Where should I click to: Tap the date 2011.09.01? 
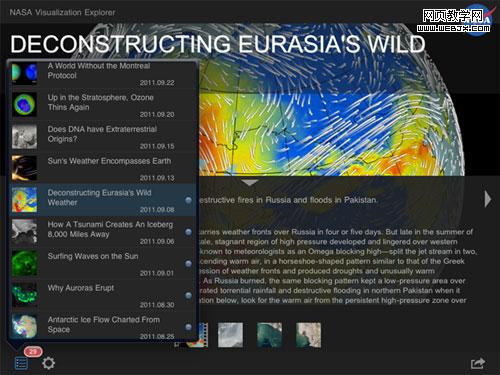[157, 273]
